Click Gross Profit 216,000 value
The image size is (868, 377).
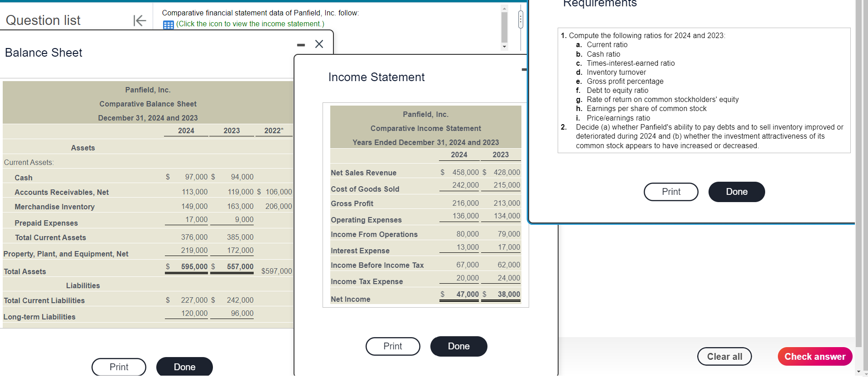click(465, 203)
